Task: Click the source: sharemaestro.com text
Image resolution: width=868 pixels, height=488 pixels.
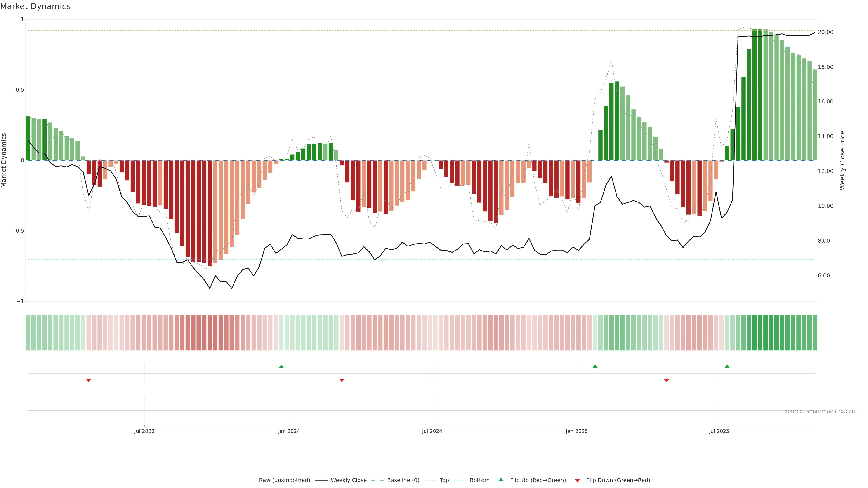Action: (x=821, y=411)
